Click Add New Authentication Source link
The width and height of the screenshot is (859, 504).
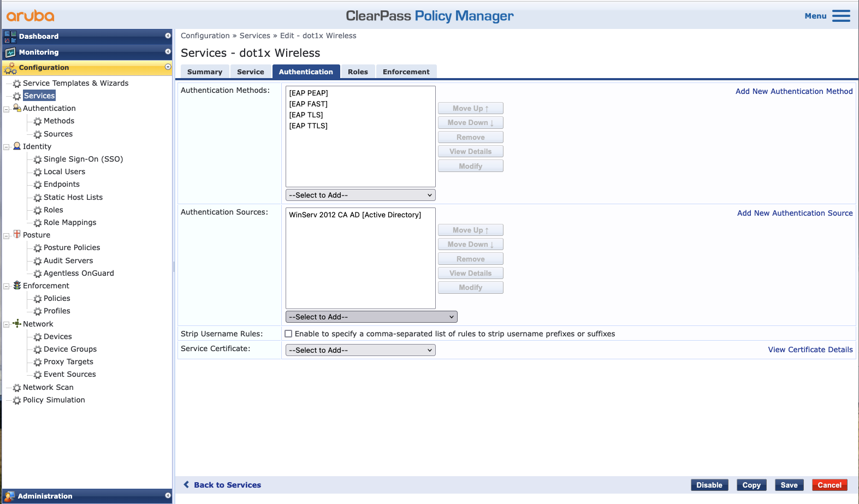click(x=795, y=213)
